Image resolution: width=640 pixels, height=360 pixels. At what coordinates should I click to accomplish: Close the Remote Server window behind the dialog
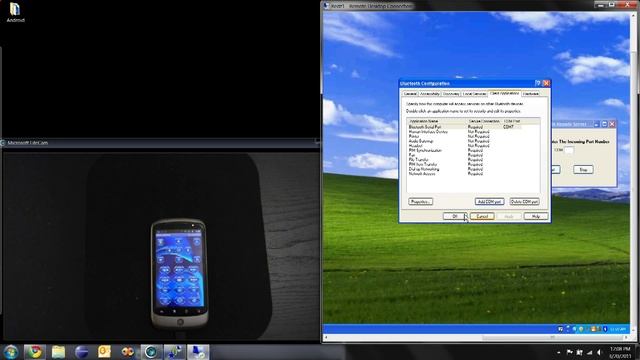(612, 124)
